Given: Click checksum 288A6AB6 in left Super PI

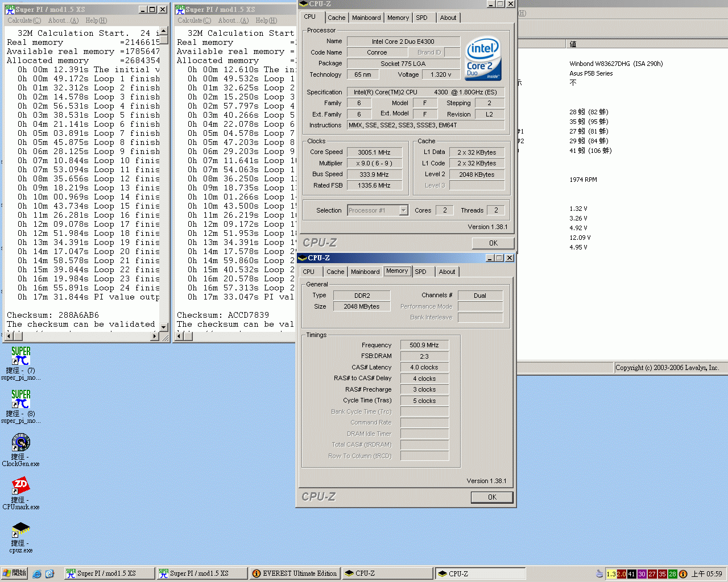Looking at the screenshot, I should pos(78,315).
